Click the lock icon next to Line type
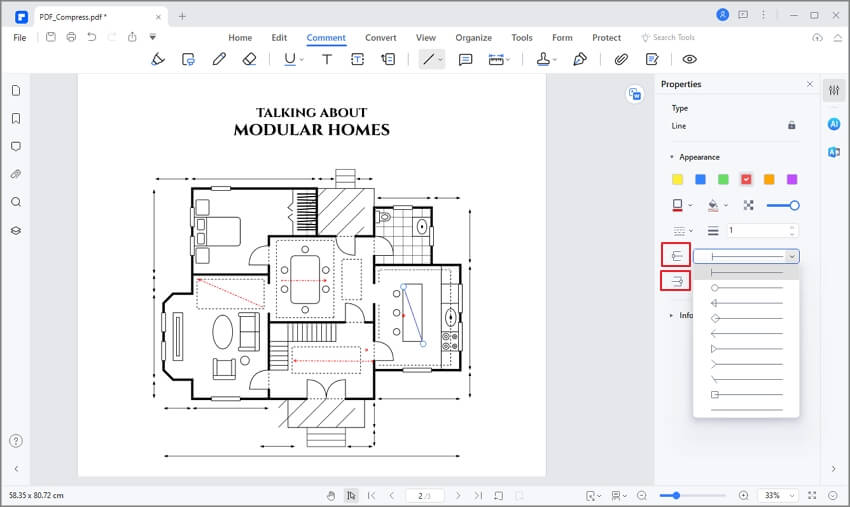 coord(791,125)
